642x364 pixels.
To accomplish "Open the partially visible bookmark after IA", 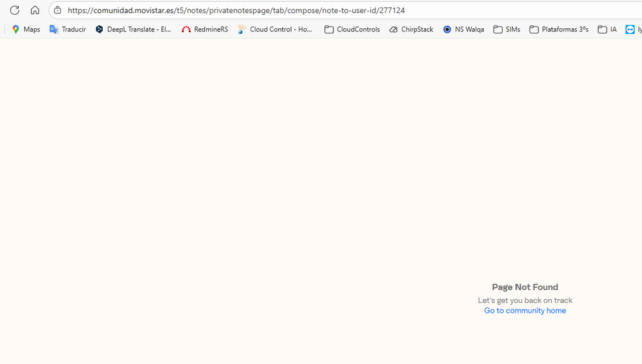I will tap(632, 30).
